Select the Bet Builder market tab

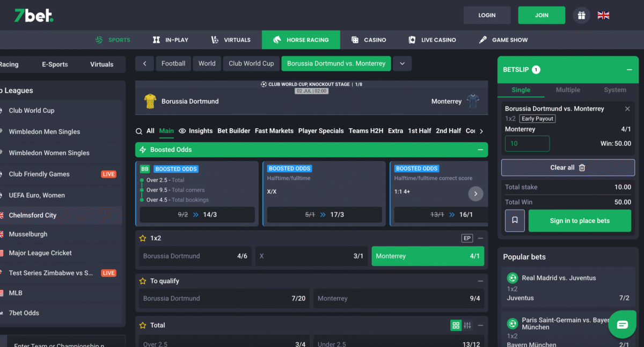coord(233,131)
